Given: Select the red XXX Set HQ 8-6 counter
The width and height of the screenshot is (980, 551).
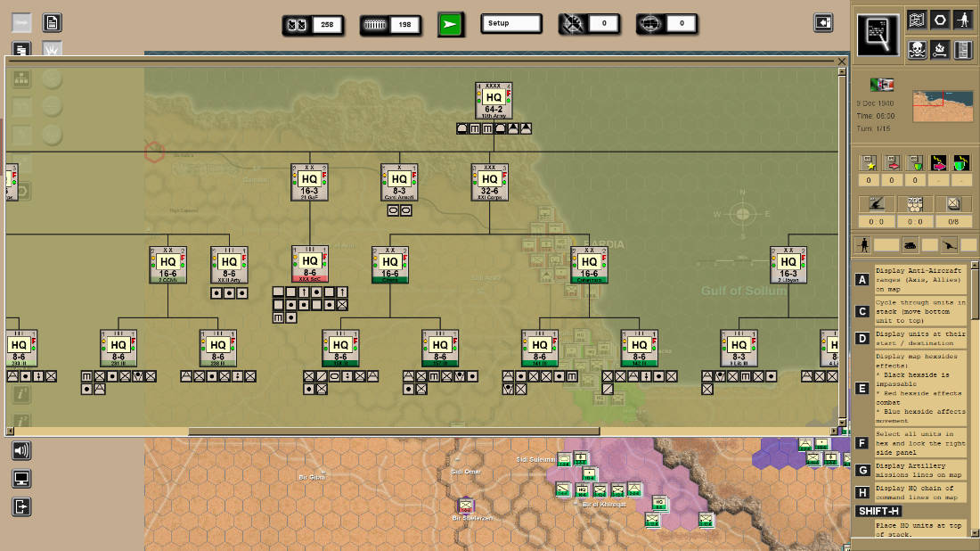Looking at the screenshot, I should (309, 264).
